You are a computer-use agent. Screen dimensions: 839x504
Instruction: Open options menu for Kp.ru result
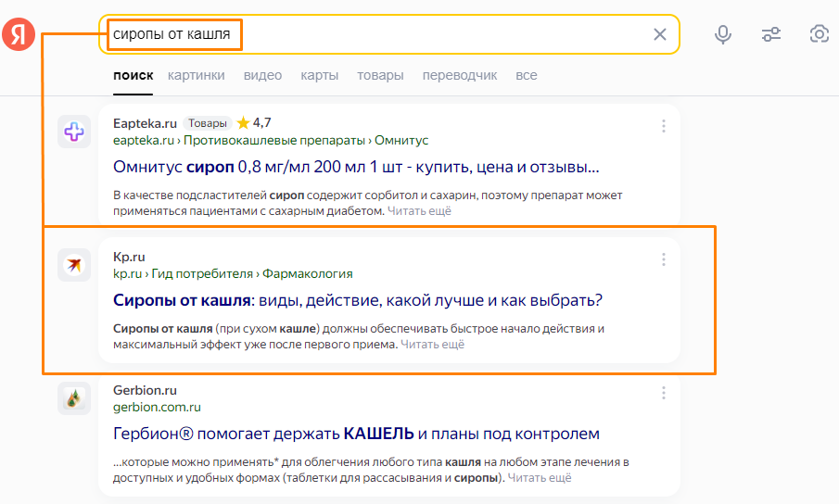(x=664, y=259)
